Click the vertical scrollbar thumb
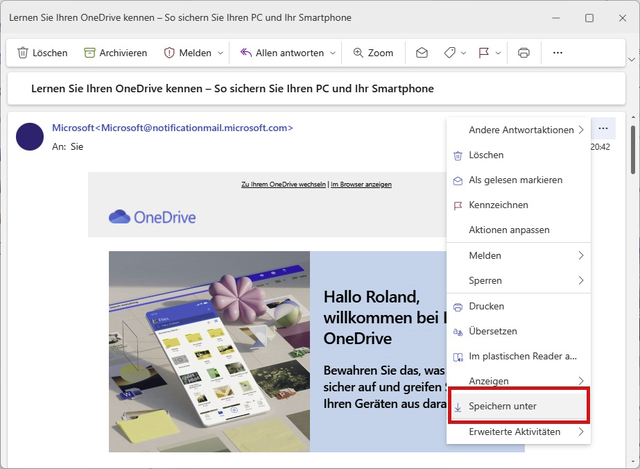640x469 pixels. (633, 150)
